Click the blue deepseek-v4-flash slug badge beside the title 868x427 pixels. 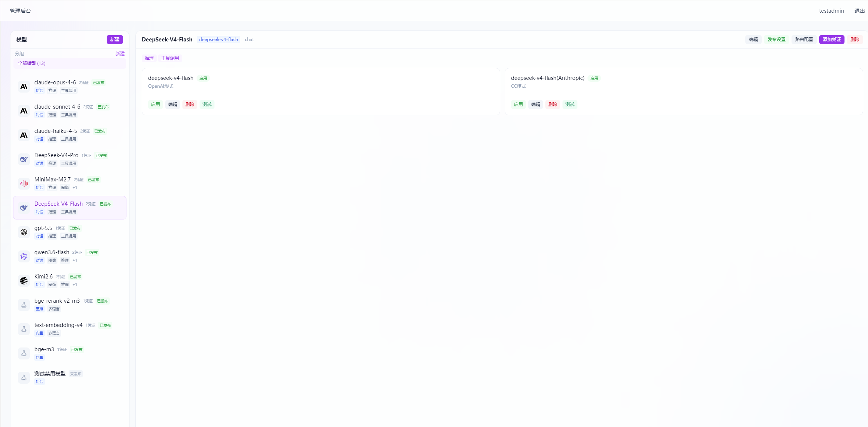[x=219, y=40]
